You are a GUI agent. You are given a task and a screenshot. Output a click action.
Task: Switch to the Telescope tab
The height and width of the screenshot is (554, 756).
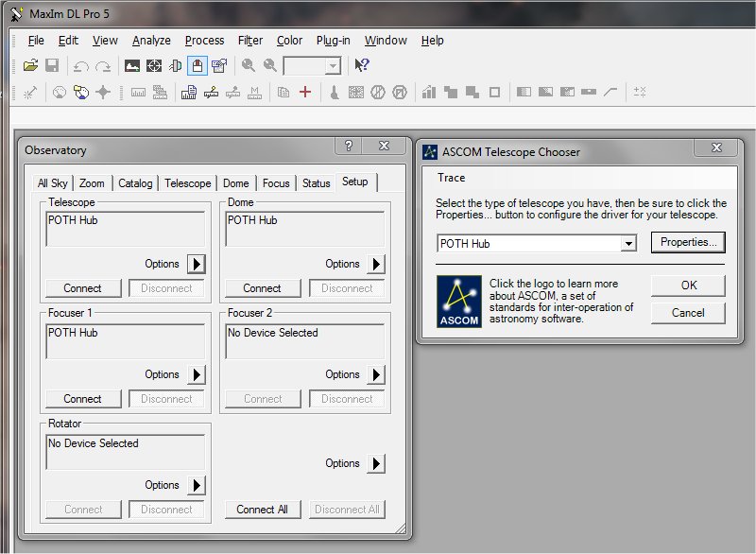coord(187,183)
